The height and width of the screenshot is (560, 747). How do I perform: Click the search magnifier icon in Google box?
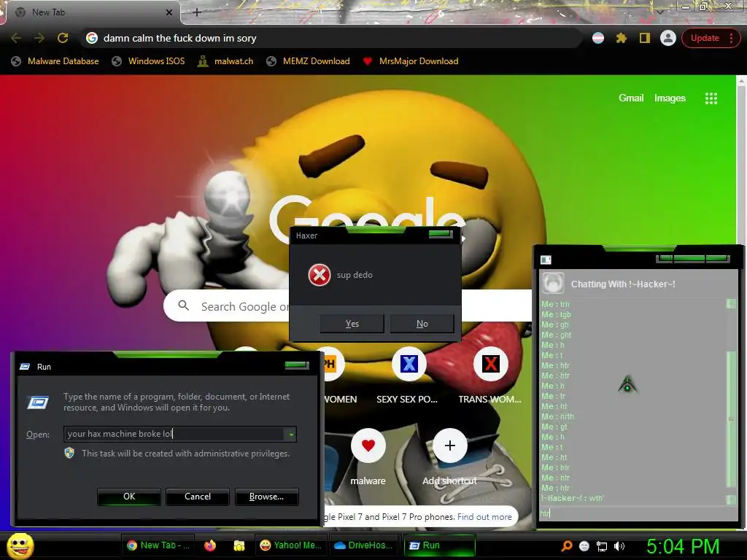point(183,306)
